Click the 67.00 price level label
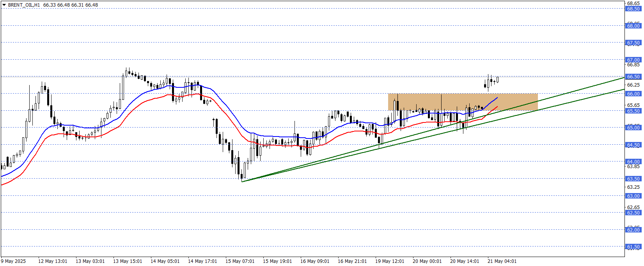Screen dimensions: 644x266 click(x=633, y=60)
